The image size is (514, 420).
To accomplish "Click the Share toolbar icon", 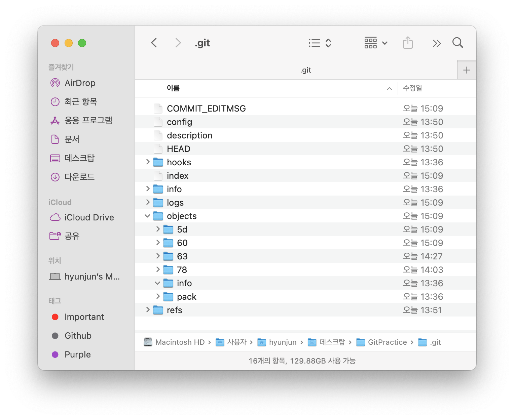I will click(x=408, y=43).
